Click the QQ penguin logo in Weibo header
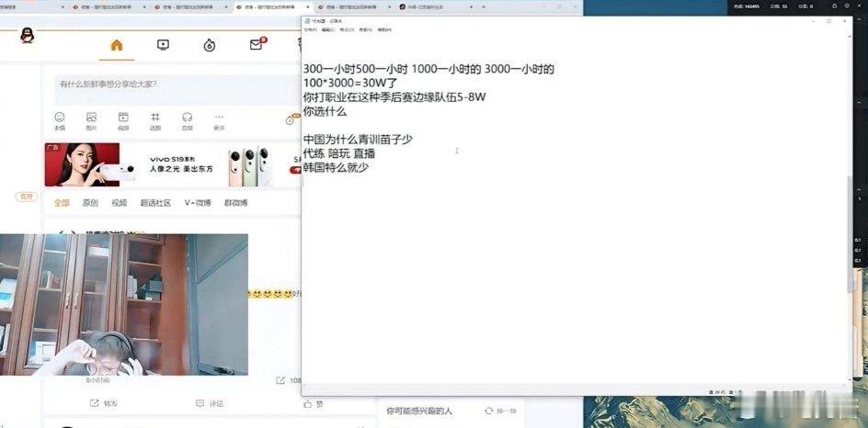This screenshot has height=428, width=868. (x=27, y=36)
